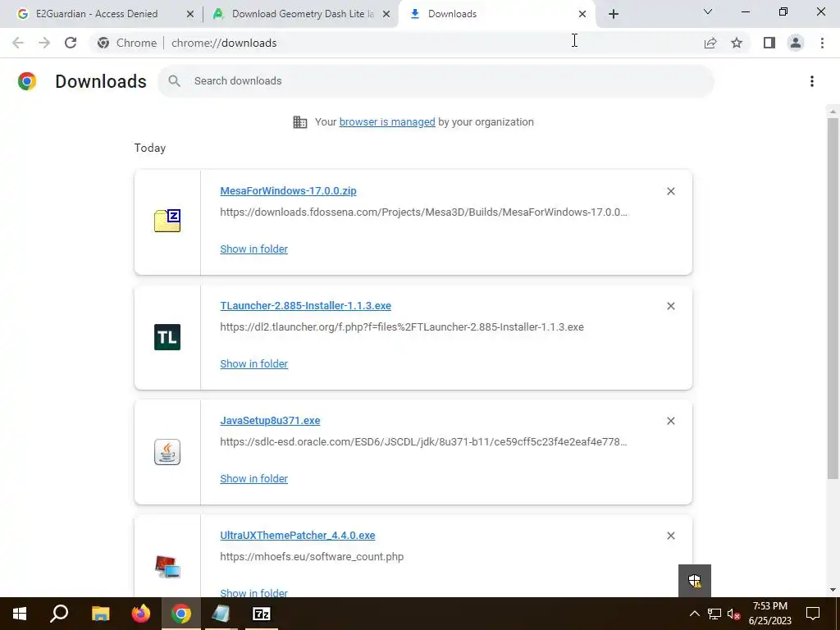Close the E2Guardian tab
Screen dimensions: 840x630
tap(190, 15)
